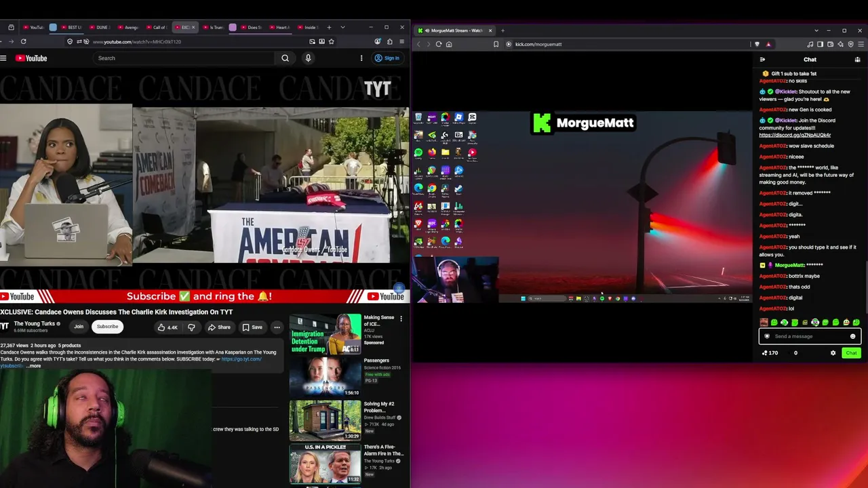Bookmark the YouTube page with the star
Image resolution: width=868 pixels, height=488 pixels.
pyautogui.click(x=331, y=41)
